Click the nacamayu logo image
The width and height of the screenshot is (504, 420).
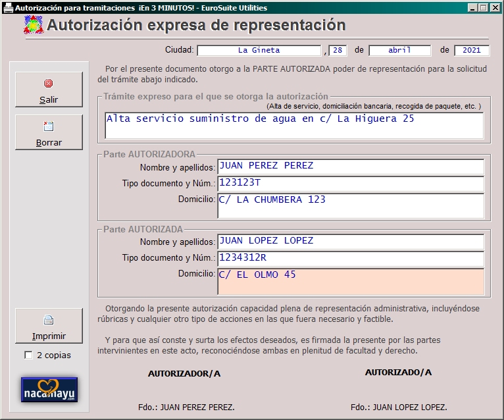click(x=49, y=389)
